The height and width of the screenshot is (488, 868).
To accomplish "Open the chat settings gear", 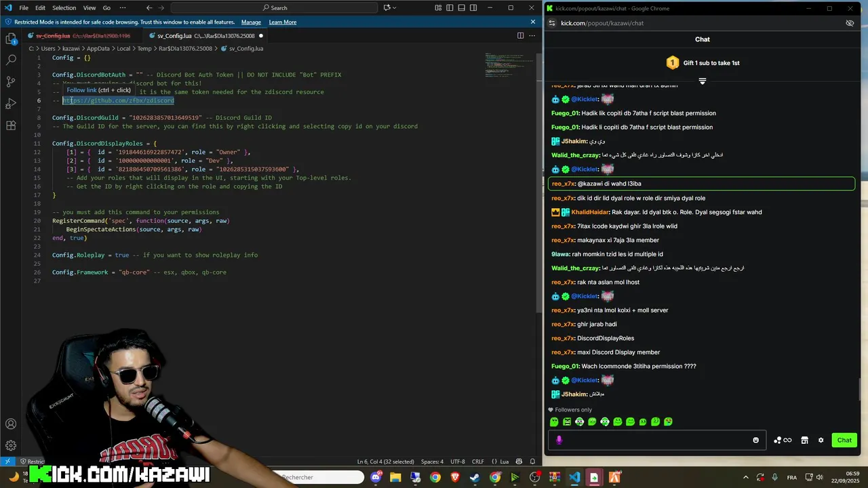I will coord(821,440).
